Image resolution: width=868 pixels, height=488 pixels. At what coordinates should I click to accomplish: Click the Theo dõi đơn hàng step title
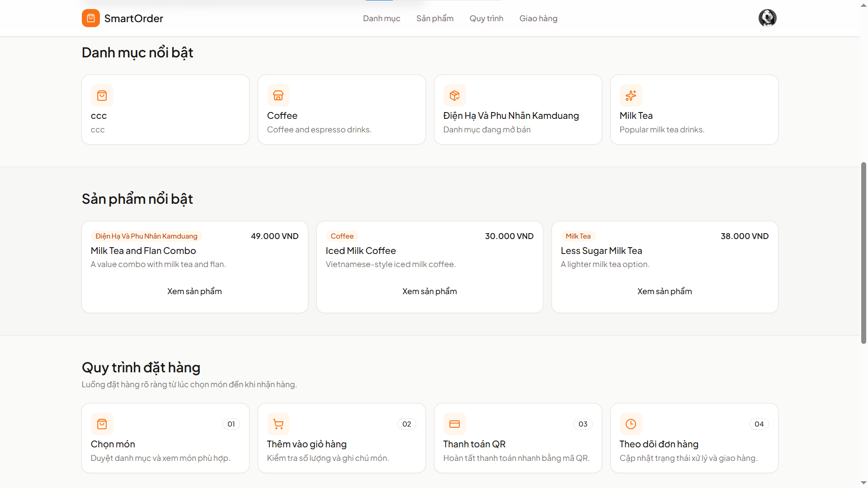(659, 444)
